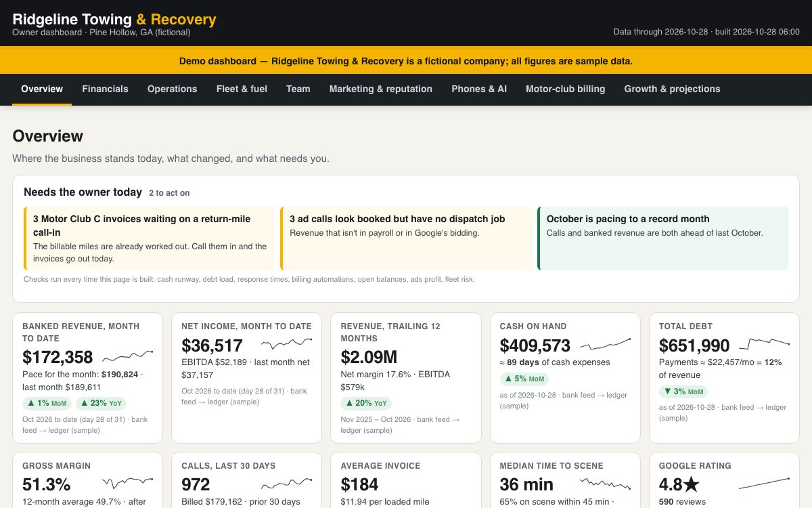Click the 'Checks run every time' footnote
812x508 pixels.
point(249,279)
